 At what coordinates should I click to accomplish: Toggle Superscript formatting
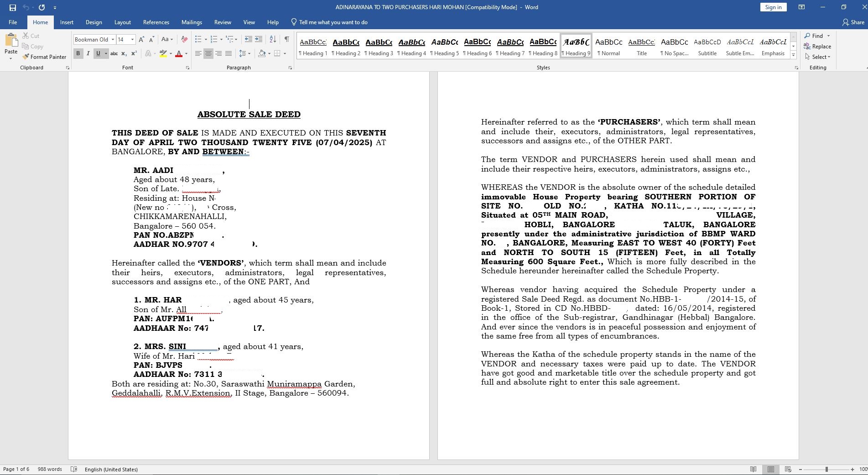(134, 53)
